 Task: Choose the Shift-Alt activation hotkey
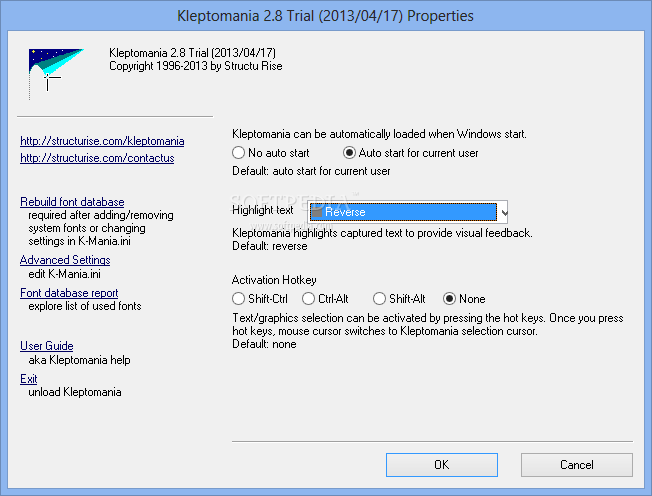pos(399,299)
